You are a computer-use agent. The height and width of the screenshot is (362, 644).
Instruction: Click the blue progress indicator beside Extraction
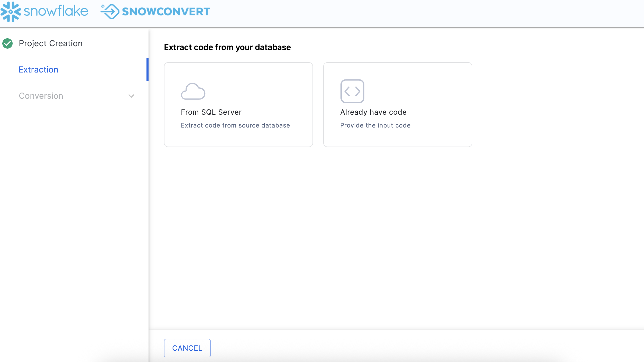click(148, 69)
